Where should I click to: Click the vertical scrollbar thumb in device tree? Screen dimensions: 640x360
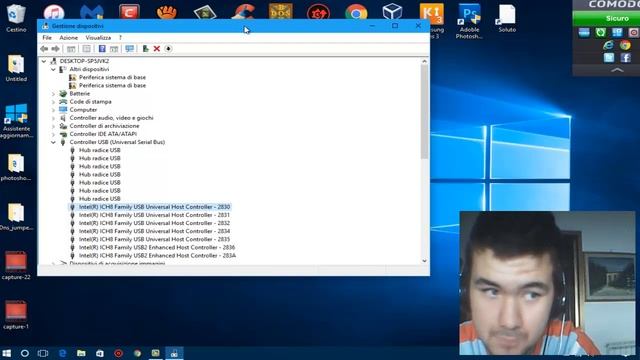coord(424,112)
